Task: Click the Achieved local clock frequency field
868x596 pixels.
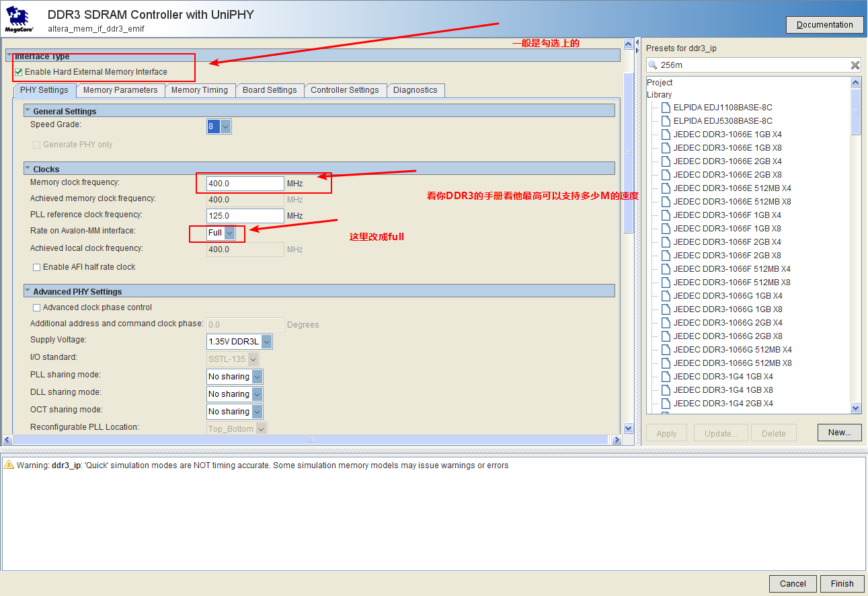Action: [245, 250]
